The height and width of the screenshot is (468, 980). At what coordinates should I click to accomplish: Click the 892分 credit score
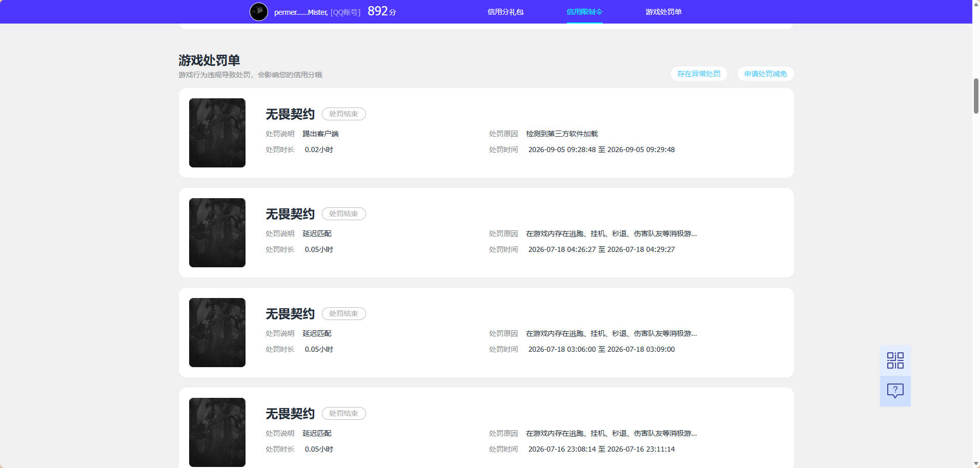382,11
